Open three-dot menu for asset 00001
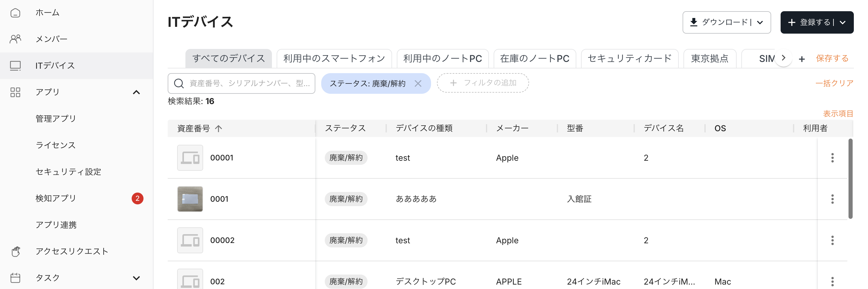This screenshot has width=868, height=289. point(832,158)
